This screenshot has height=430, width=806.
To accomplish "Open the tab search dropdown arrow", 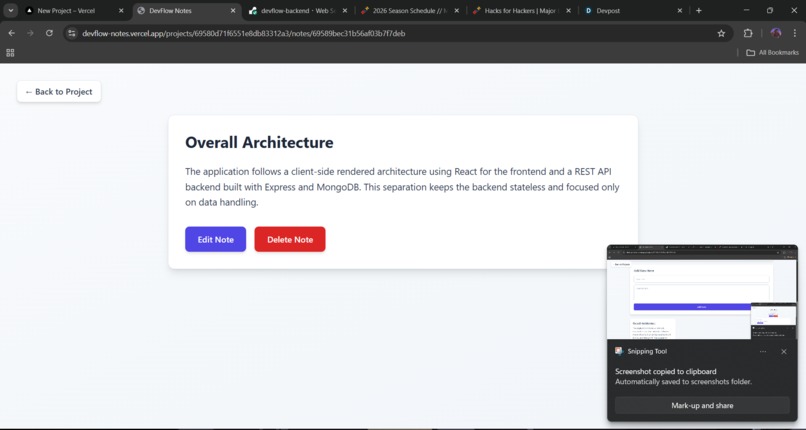I will (10, 10).
